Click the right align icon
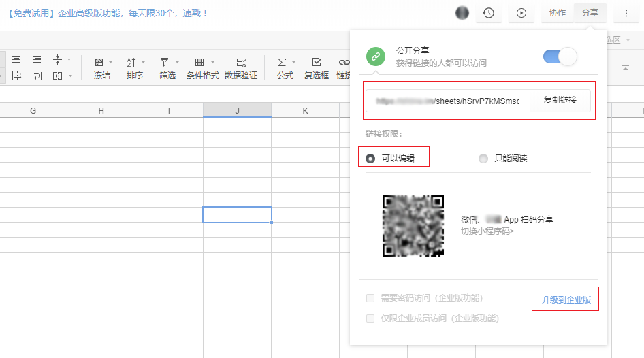Screen dimensions: 644x358 [x=37, y=60]
